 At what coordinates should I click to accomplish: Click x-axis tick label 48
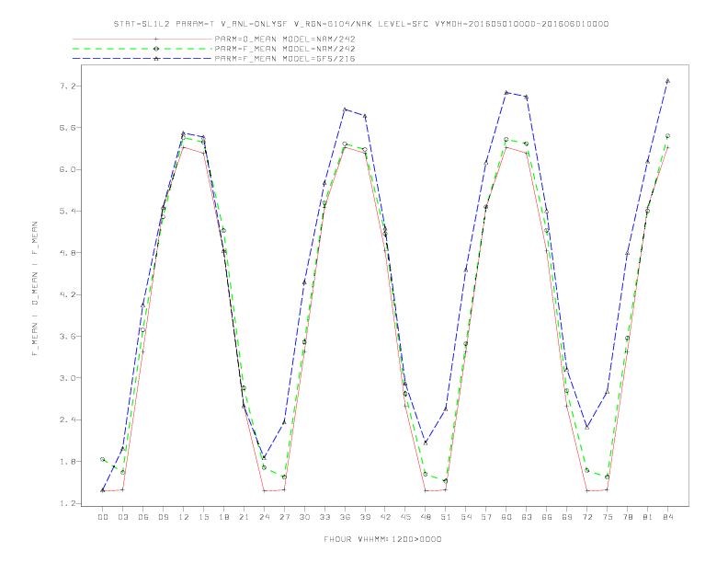click(x=426, y=517)
